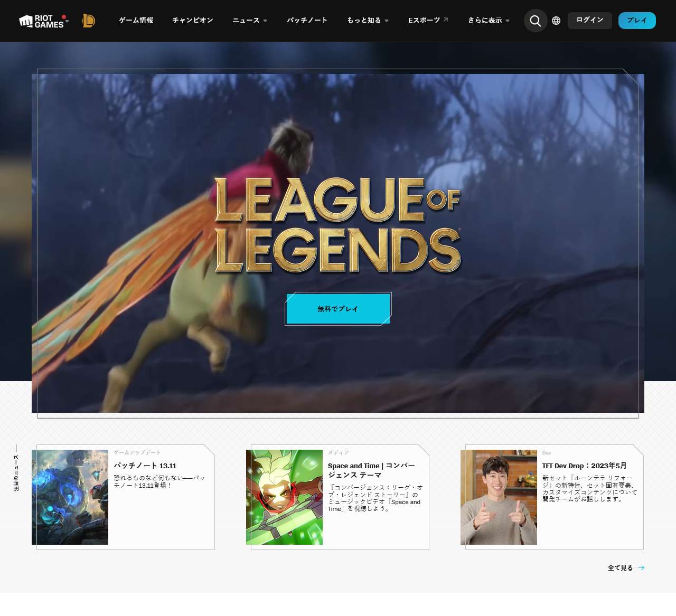Follow the 全て見る link

[x=620, y=568]
